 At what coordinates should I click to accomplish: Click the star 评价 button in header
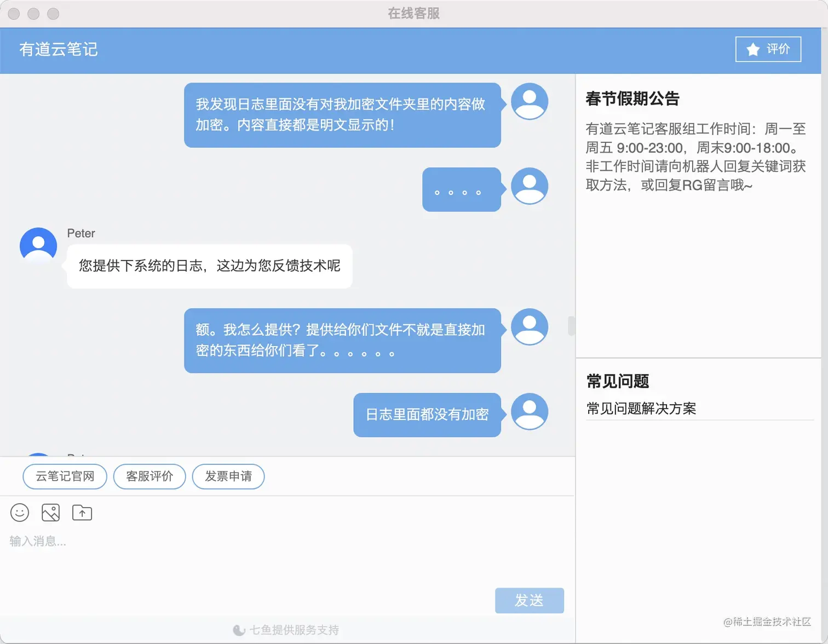768,49
